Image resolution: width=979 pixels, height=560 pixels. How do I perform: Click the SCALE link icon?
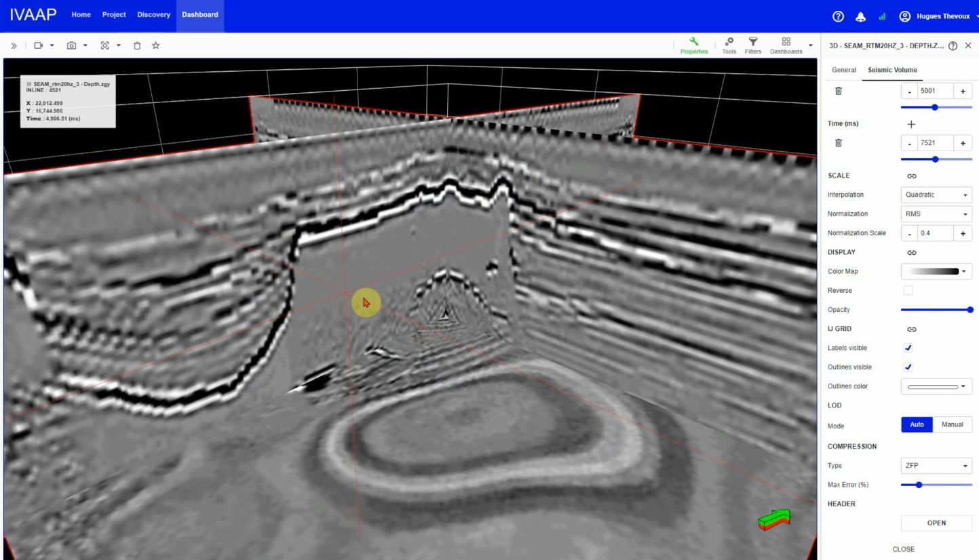[x=912, y=176]
